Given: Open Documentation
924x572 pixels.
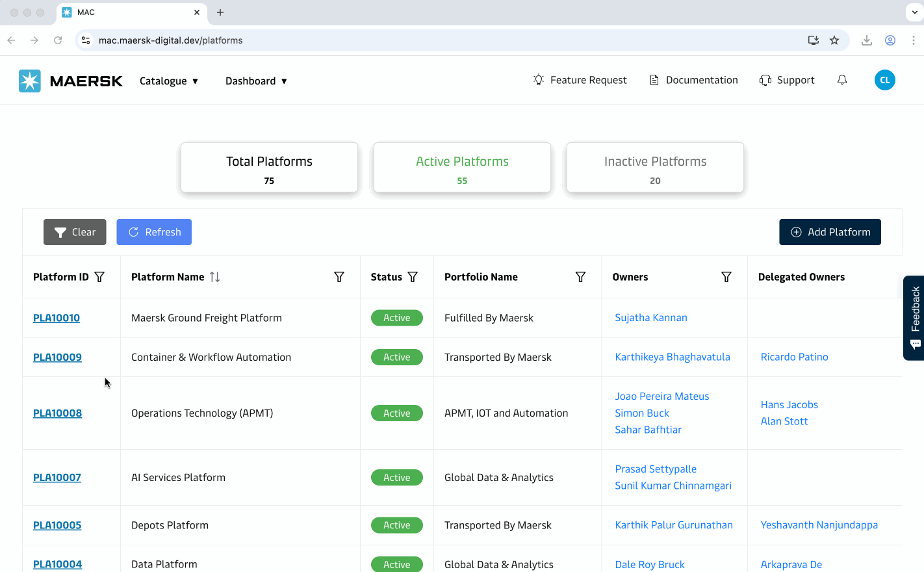Looking at the screenshot, I should point(693,80).
